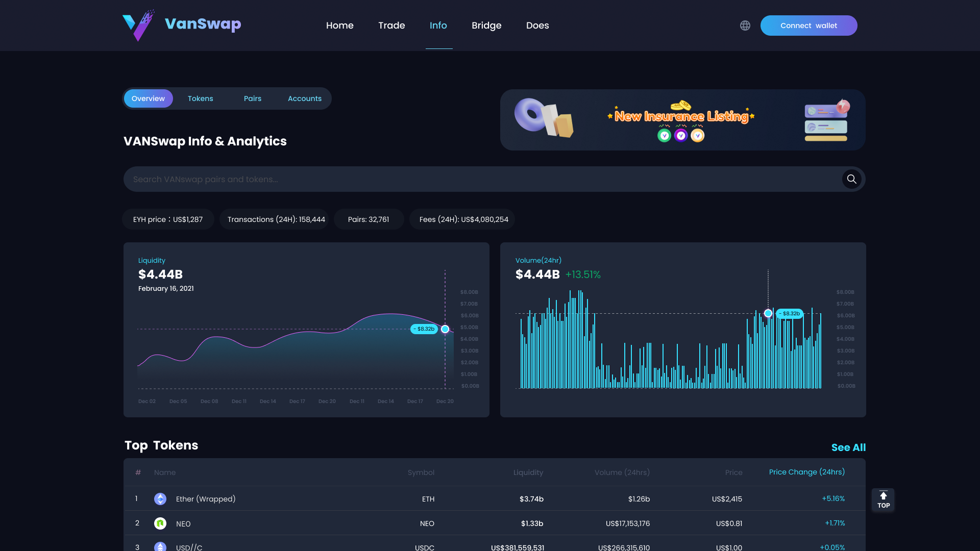Image resolution: width=980 pixels, height=551 pixels.
Task: Click the NEO token icon
Action: pyautogui.click(x=160, y=523)
